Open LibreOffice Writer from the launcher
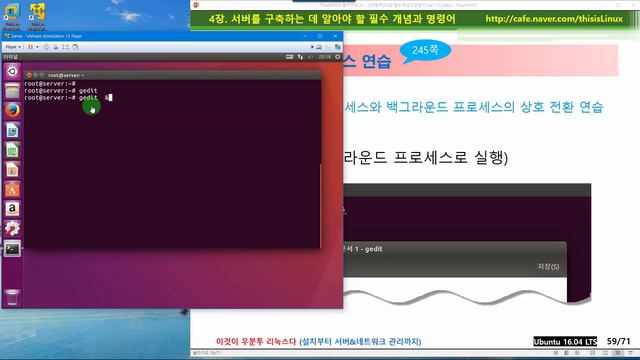 pyautogui.click(x=12, y=130)
